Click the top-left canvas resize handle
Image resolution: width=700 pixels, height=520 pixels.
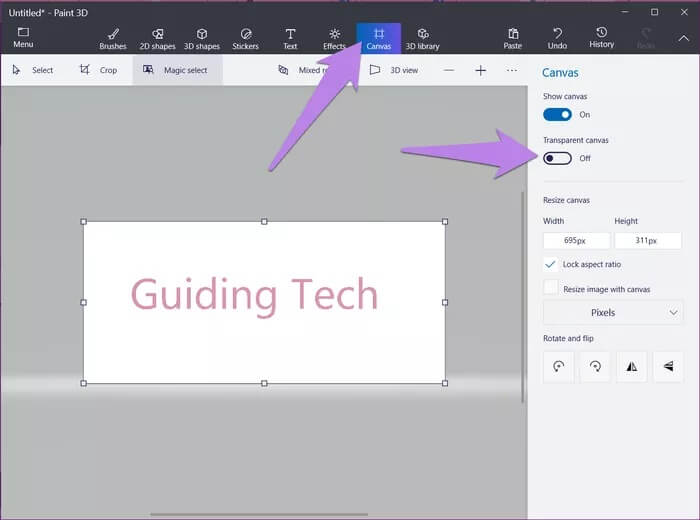click(83, 221)
